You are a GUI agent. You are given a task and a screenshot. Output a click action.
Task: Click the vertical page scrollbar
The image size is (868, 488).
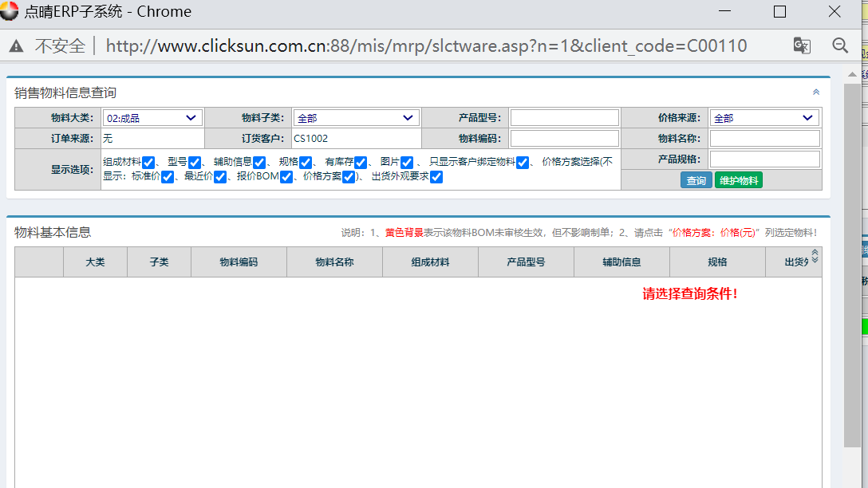(852, 263)
